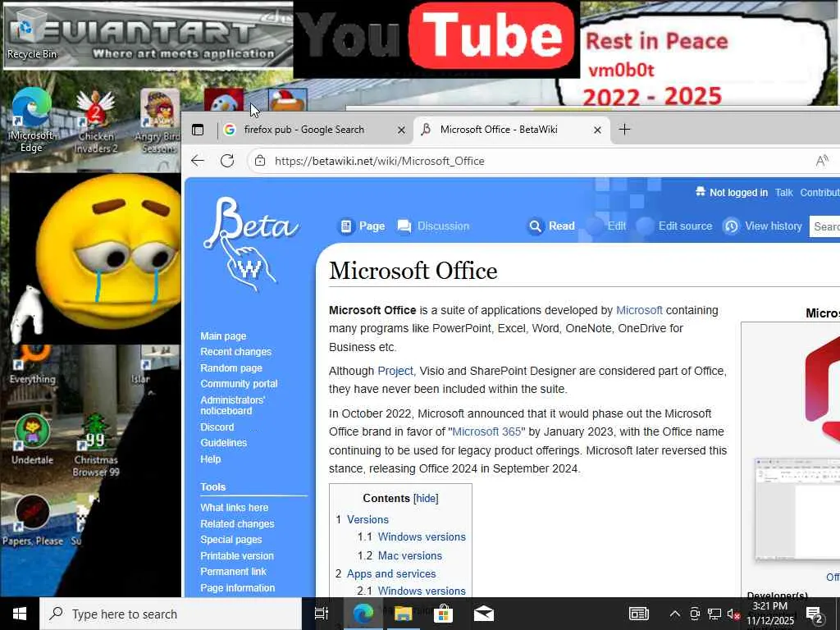Open Microsoft Edge on the taskbar

[363, 614]
